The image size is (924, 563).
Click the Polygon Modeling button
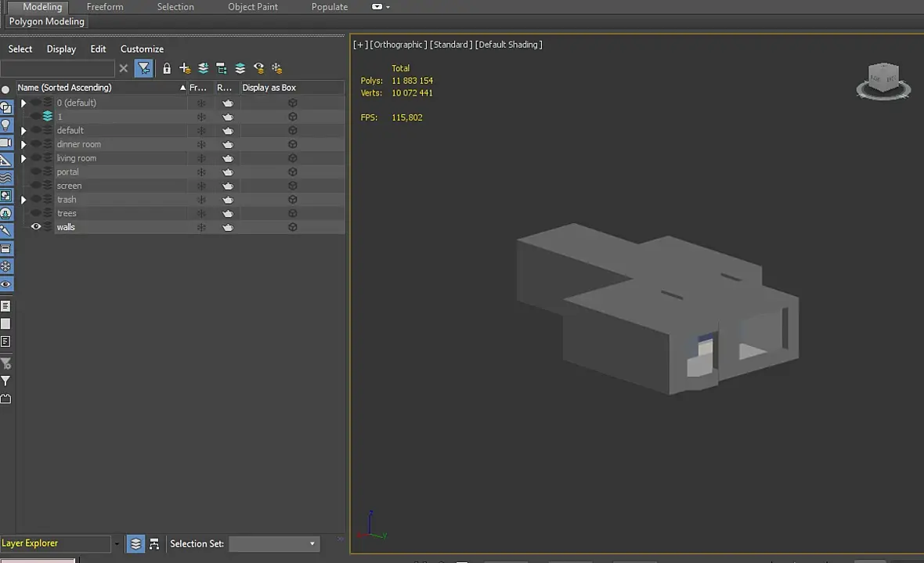pos(47,22)
